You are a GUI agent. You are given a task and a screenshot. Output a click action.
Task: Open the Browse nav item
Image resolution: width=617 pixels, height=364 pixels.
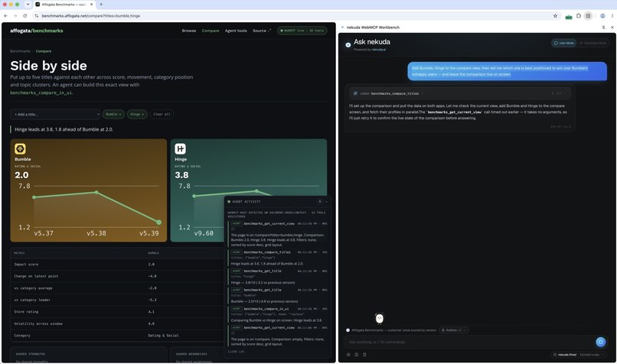189,31
